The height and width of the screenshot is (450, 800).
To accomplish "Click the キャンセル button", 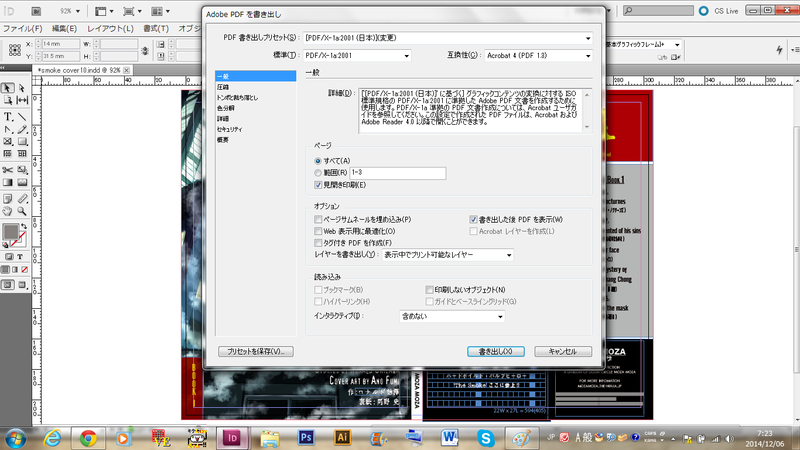I will pos(563,351).
